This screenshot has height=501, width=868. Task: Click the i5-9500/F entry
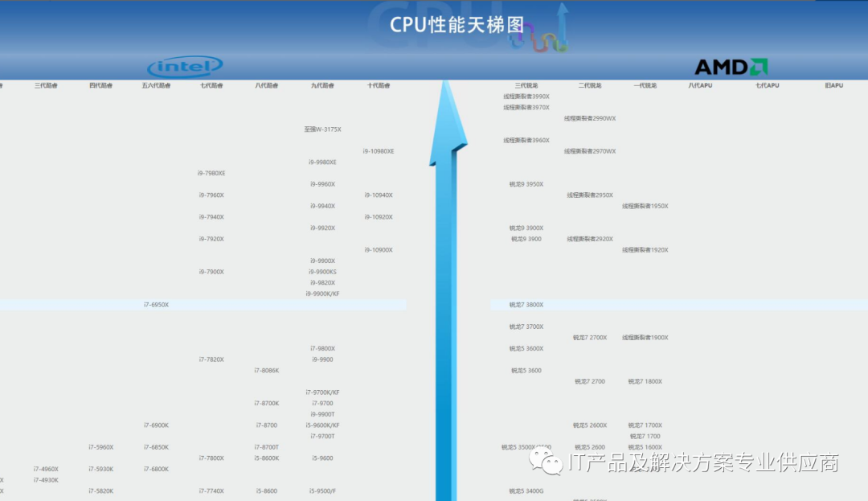[x=323, y=491]
